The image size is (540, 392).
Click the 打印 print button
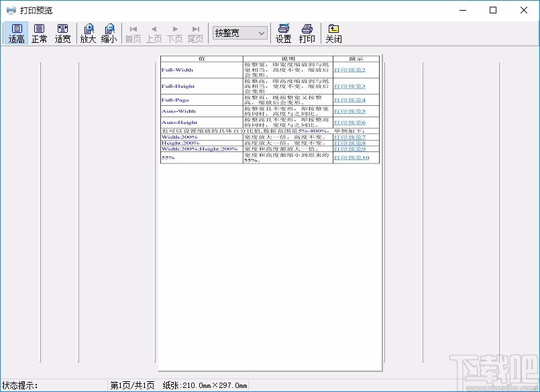click(x=307, y=34)
